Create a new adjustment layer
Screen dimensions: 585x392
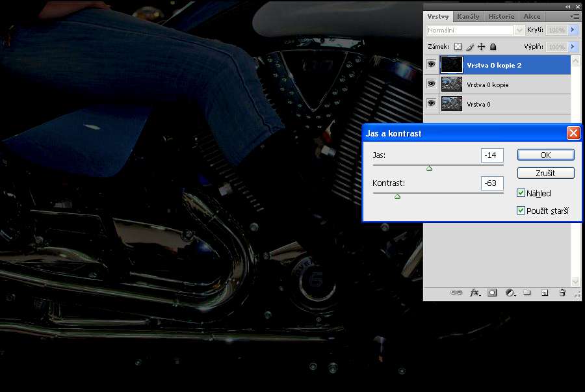coord(510,293)
